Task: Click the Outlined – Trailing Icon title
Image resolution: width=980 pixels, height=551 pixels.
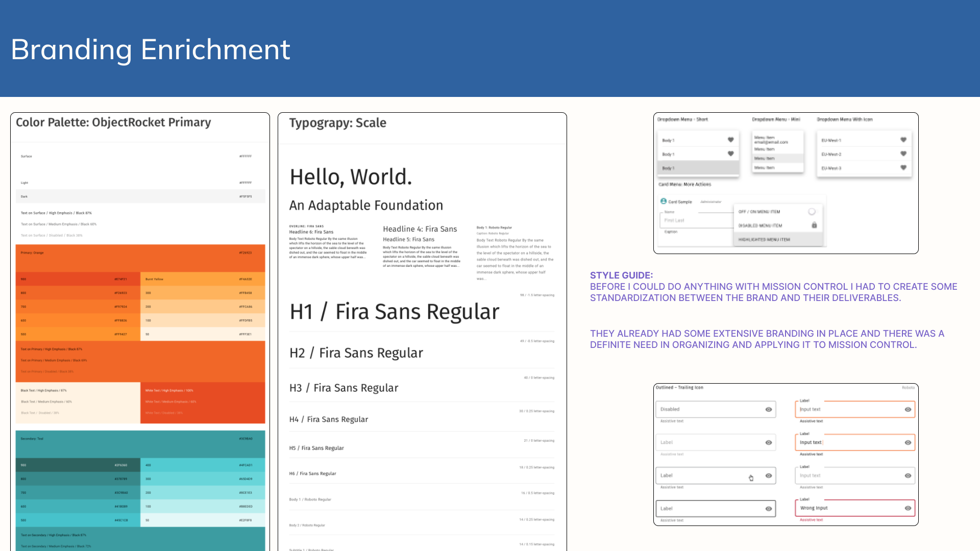Action: (679, 388)
